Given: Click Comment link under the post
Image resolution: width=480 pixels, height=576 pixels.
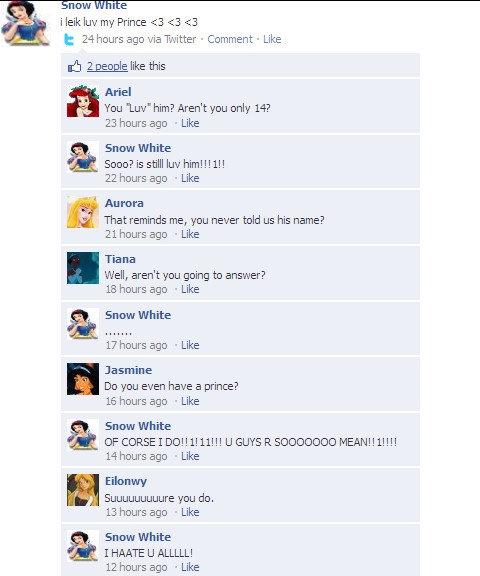Looking at the screenshot, I should click(x=230, y=39).
